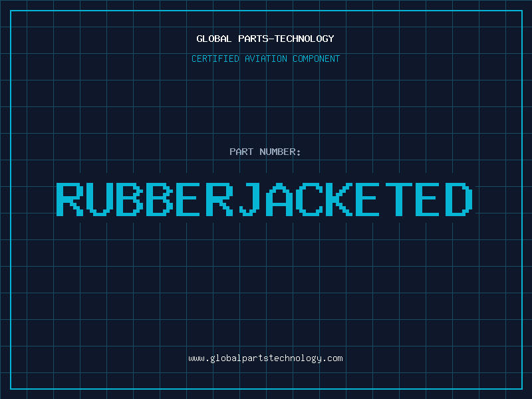This screenshot has height=399, width=532.
Task: Click the .com ending of the URL
Action: [x=332, y=358]
